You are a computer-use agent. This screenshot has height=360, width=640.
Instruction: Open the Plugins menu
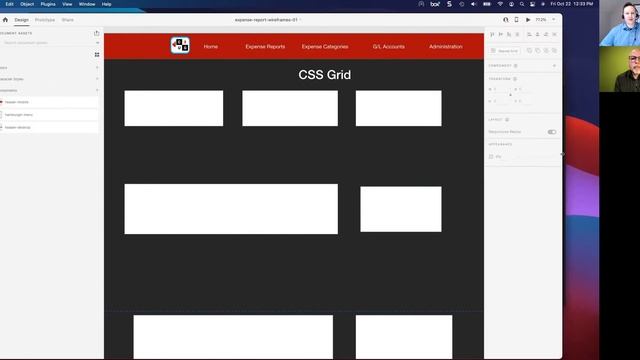[x=48, y=4]
